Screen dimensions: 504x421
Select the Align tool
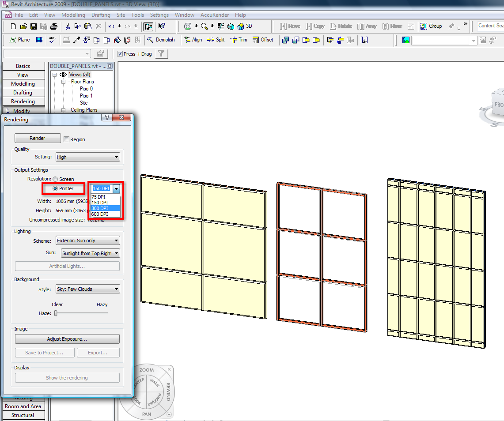193,40
